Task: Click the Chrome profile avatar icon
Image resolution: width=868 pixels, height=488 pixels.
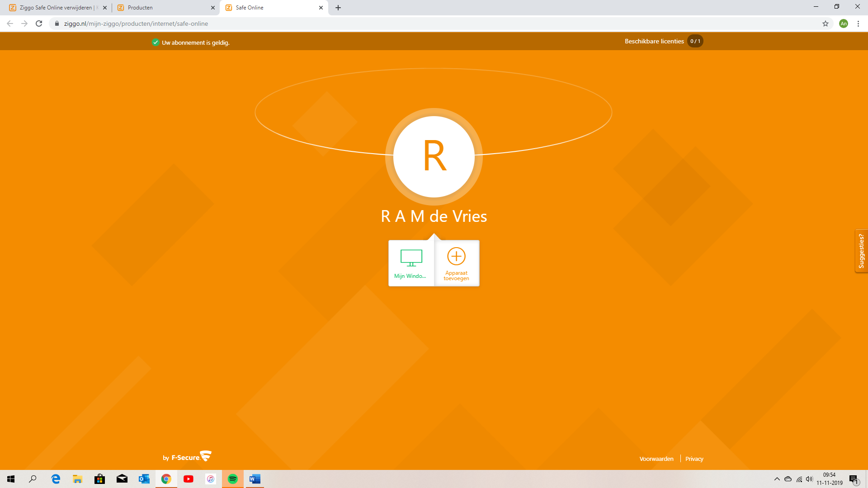Action: (x=844, y=23)
